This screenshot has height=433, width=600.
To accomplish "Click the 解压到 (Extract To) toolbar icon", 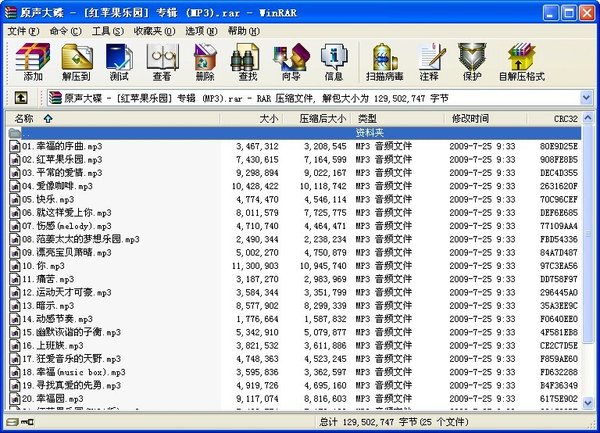I will [x=77, y=62].
